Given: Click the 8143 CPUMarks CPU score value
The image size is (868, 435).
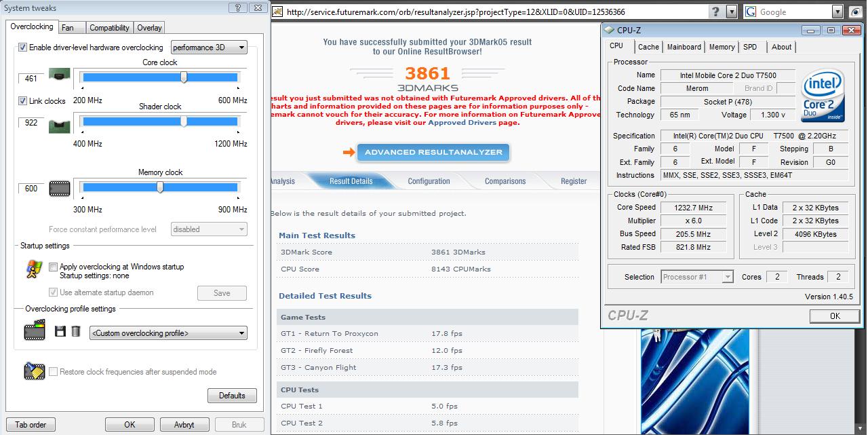Looking at the screenshot, I should click(460, 269).
